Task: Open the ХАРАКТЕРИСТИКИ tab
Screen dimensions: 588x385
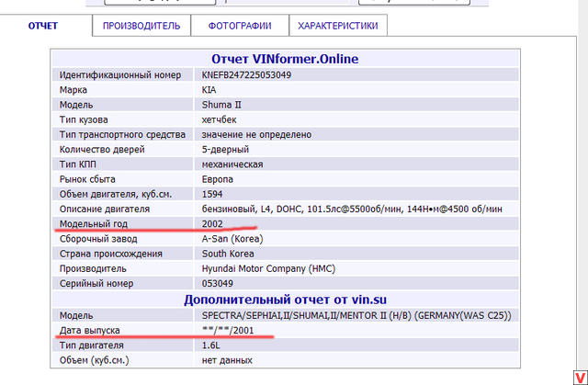Action: (338, 26)
